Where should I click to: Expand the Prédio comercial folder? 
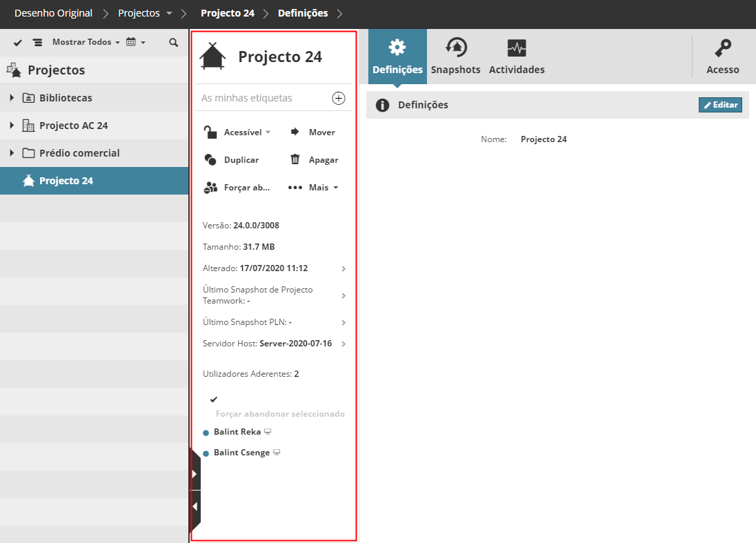(x=12, y=153)
